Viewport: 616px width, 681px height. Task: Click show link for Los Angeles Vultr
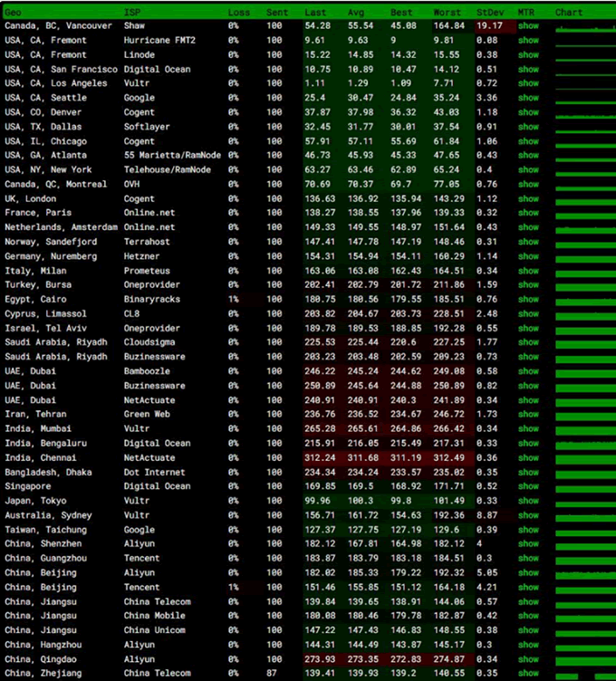(528, 83)
